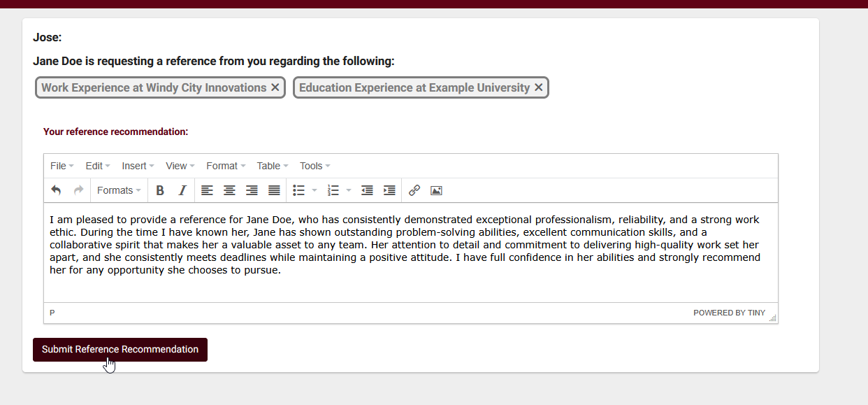Screen dimensions: 868x405
Task: Toggle numbered list button
Action: pyautogui.click(x=333, y=190)
